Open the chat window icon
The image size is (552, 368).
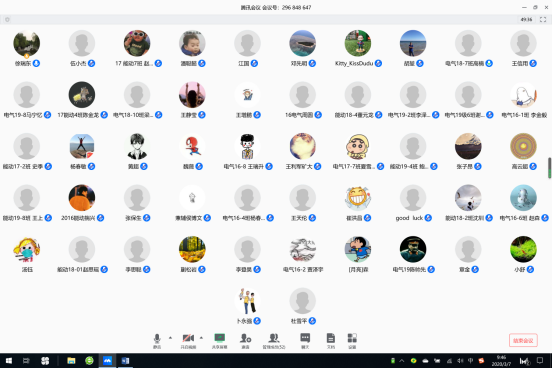point(305,341)
